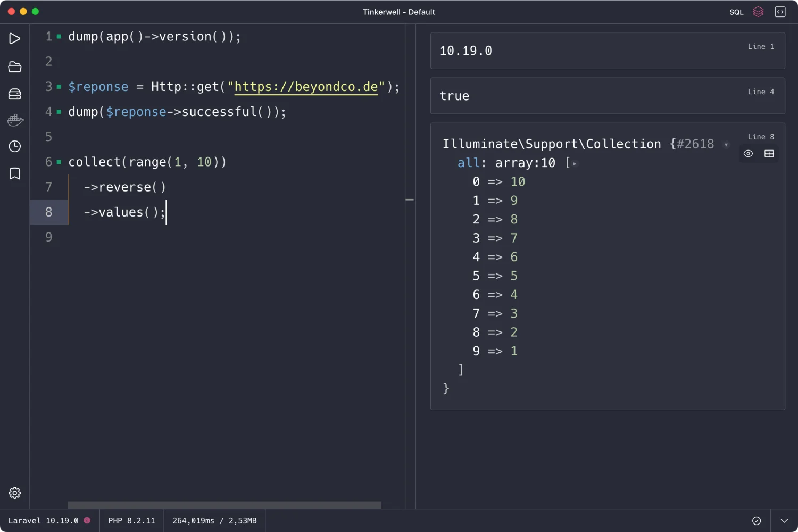Click the PHP 8.2.11 status item
The image size is (798, 532).
131,521
